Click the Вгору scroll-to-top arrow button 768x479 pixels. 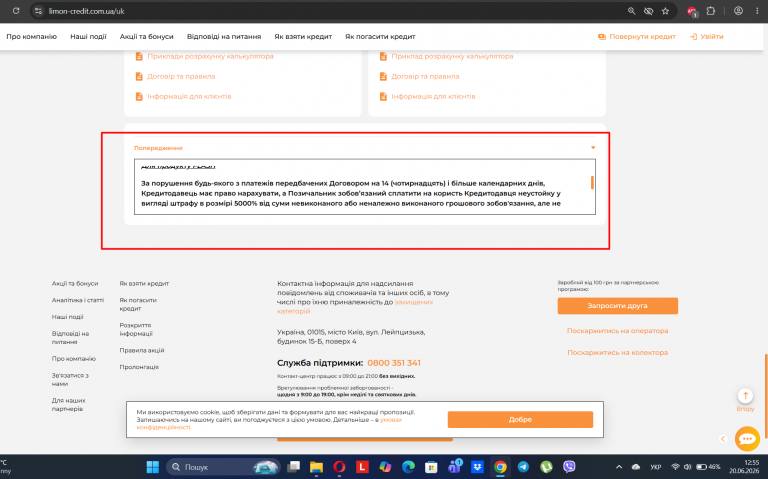(x=745, y=396)
